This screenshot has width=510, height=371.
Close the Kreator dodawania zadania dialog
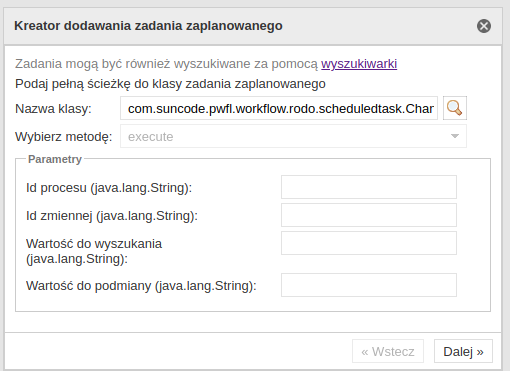pyautogui.click(x=484, y=26)
